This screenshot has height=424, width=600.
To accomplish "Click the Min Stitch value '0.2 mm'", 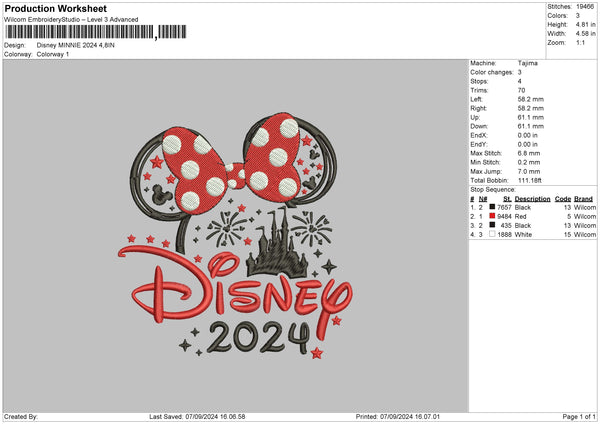I will coord(529,162).
